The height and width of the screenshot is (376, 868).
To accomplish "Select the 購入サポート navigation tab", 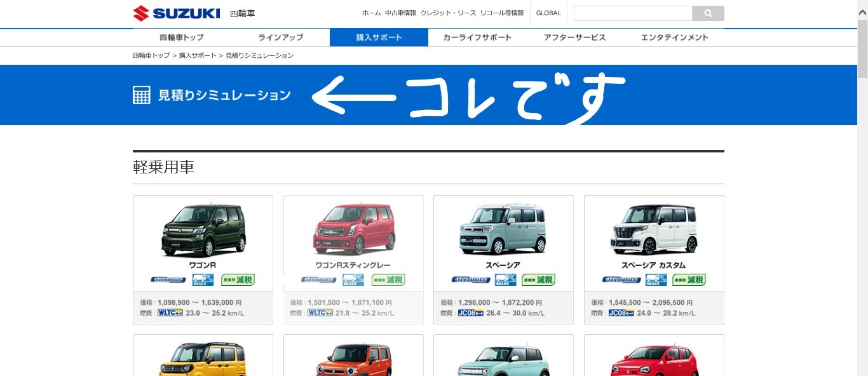I will (379, 37).
